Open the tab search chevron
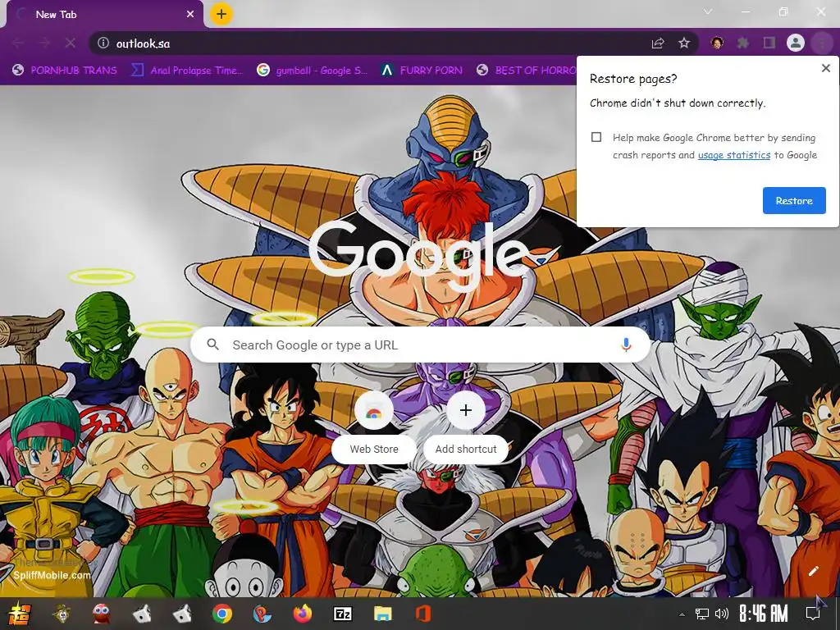The image size is (840, 630). pos(708,11)
